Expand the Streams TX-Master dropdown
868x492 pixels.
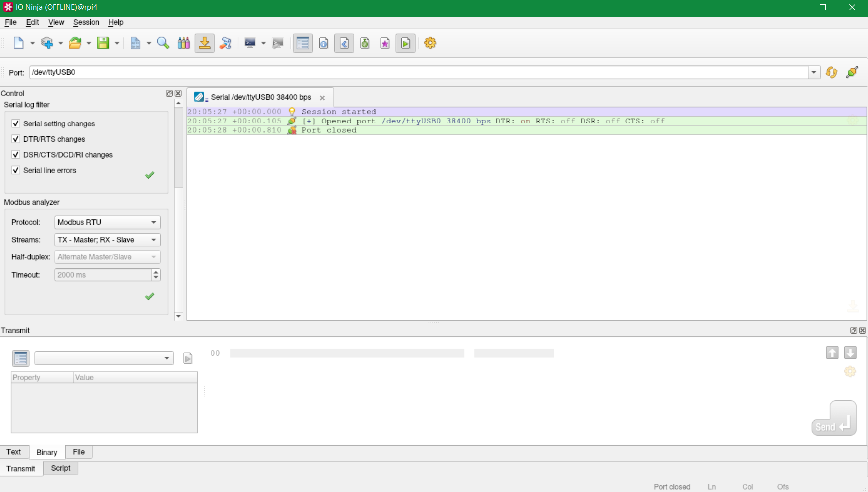pos(108,240)
